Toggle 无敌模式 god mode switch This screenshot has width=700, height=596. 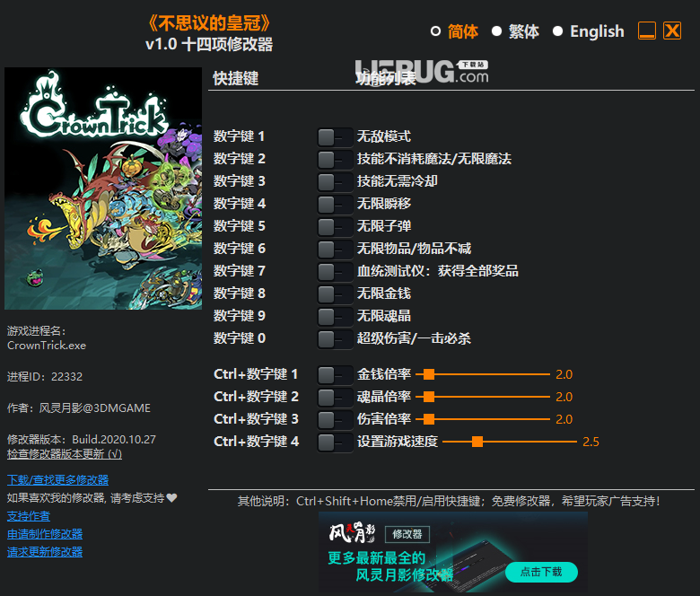pyautogui.click(x=335, y=137)
